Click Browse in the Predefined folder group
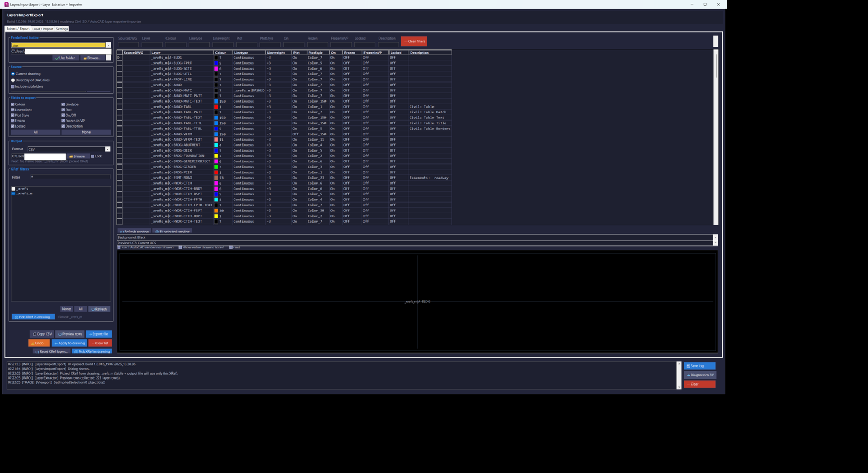This screenshot has width=868, height=473. tap(92, 58)
